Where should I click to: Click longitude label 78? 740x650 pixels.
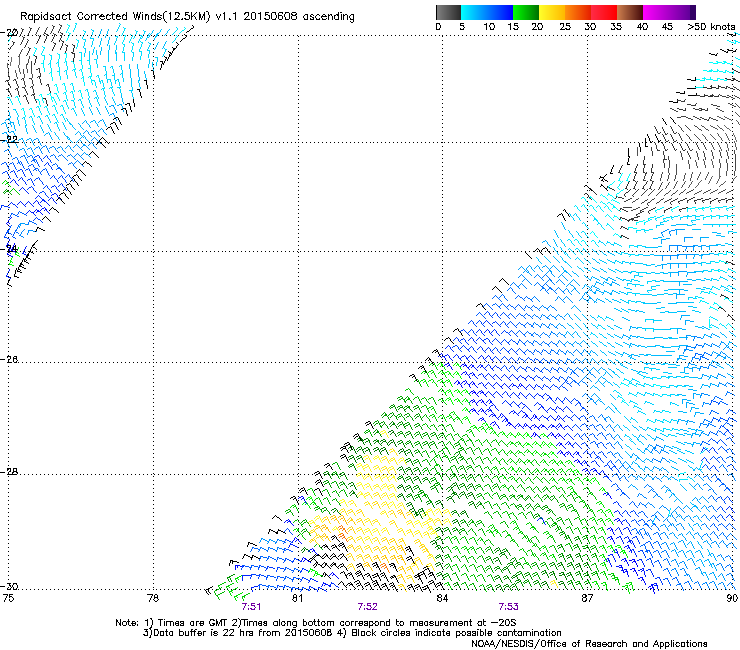(x=153, y=598)
